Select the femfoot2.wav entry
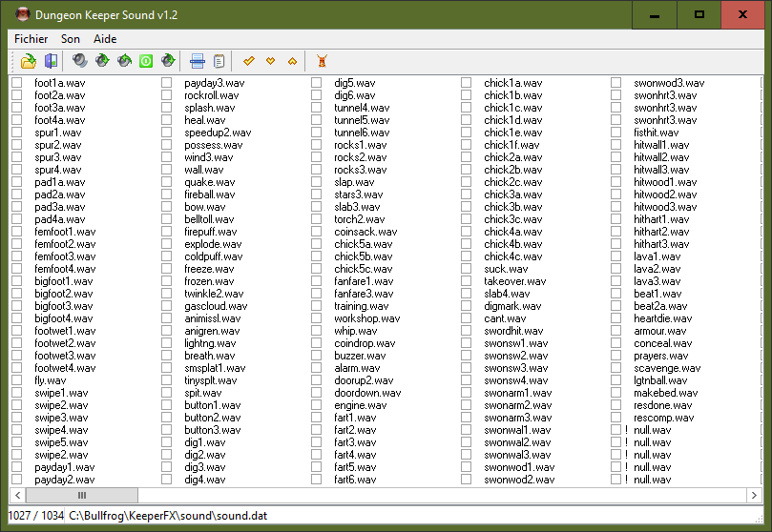Screen dimensions: 772x532 [65, 244]
